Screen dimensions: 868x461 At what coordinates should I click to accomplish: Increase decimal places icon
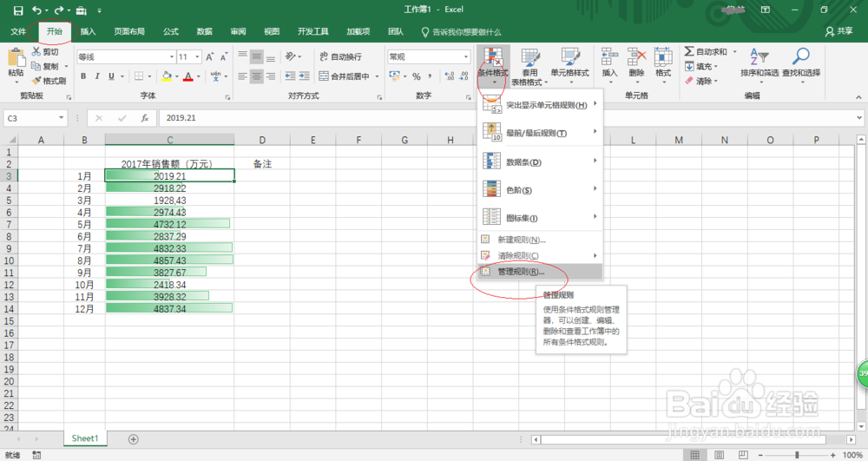(x=450, y=76)
